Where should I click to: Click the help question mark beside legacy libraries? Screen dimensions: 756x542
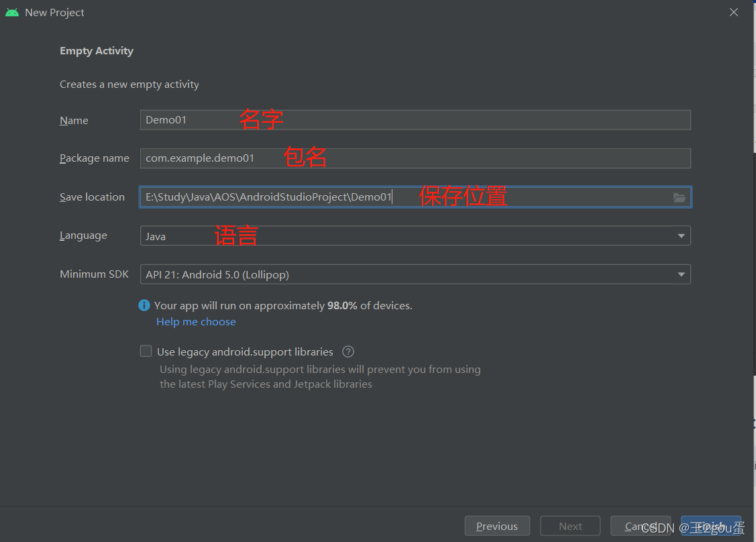click(348, 351)
